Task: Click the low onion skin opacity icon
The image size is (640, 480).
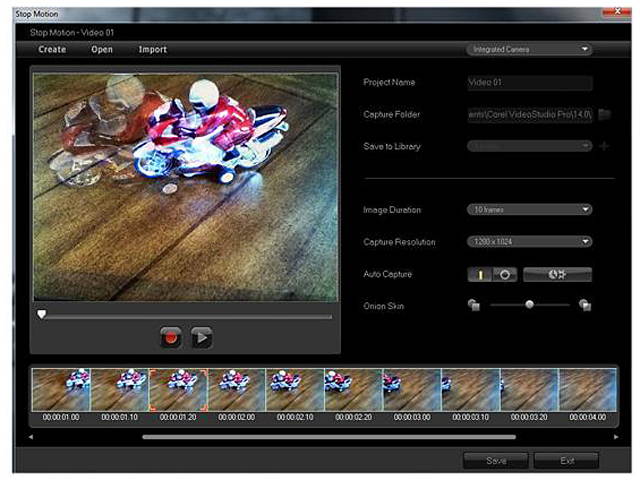Action: 473,305
